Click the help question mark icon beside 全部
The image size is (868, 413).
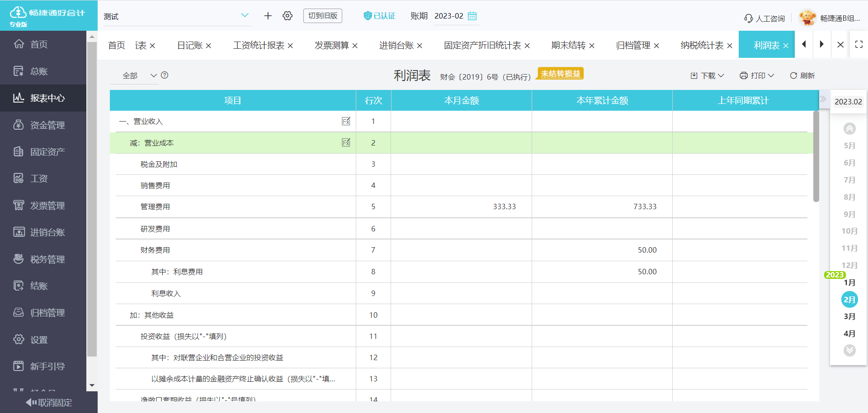click(165, 75)
